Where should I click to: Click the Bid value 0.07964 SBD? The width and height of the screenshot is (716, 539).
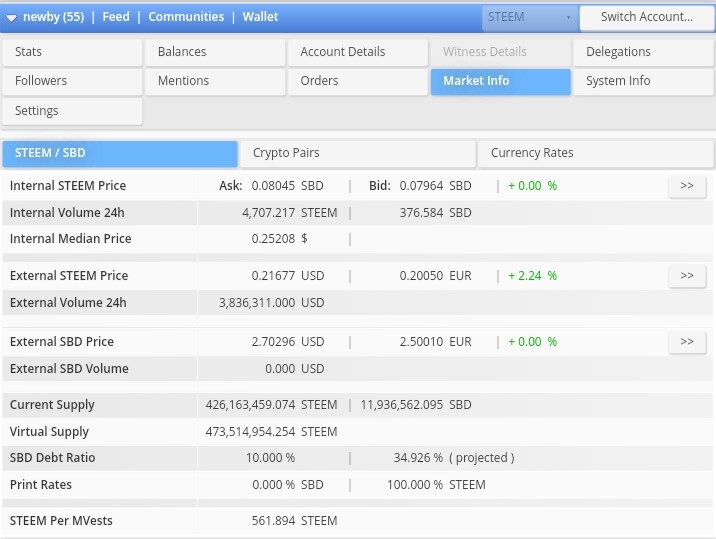click(x=435, y=186)
